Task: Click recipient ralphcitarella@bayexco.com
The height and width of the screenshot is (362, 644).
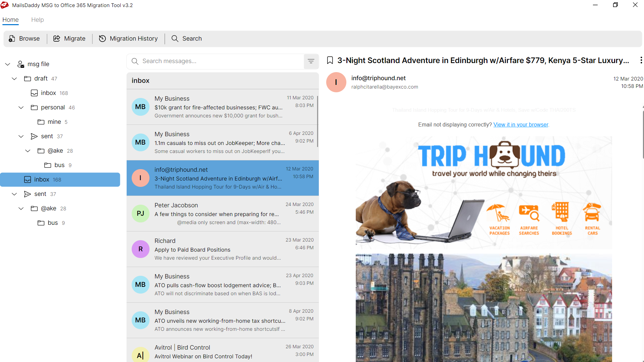Action: click(385, 87)
